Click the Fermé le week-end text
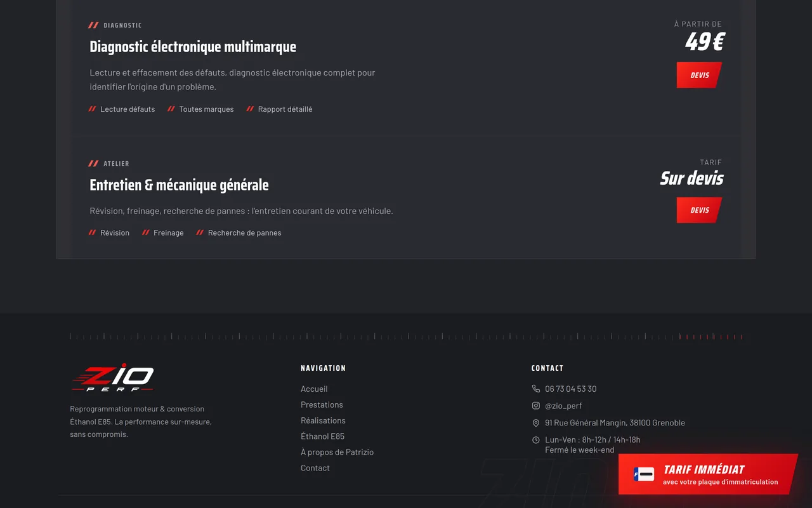Screen dimensions: 812x508 pyautogui.click(x=580, y=450)
